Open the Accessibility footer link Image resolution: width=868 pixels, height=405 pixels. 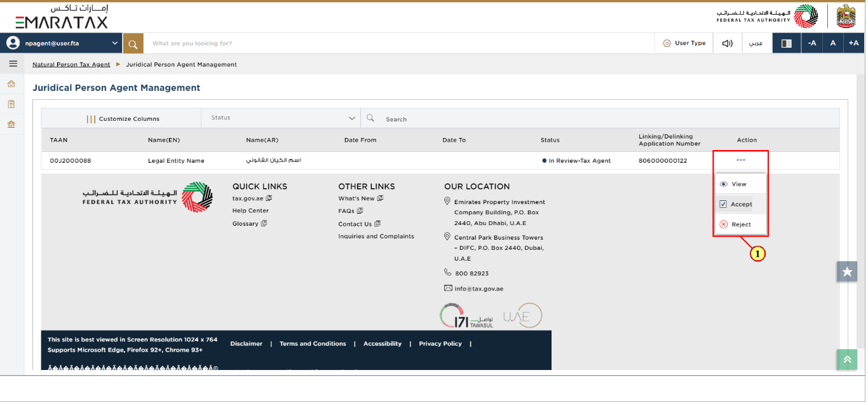383,343
